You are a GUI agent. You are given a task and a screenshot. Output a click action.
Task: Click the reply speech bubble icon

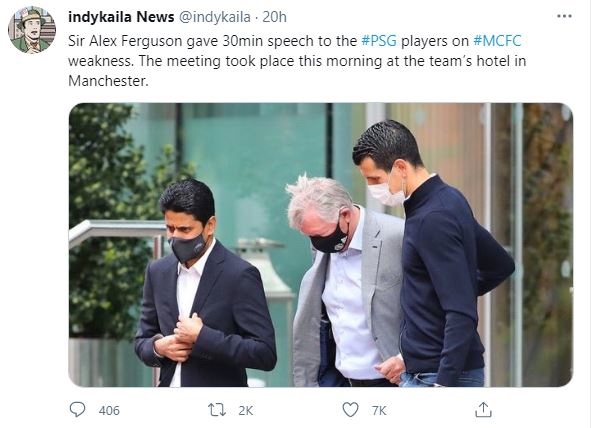click(78, 410)
